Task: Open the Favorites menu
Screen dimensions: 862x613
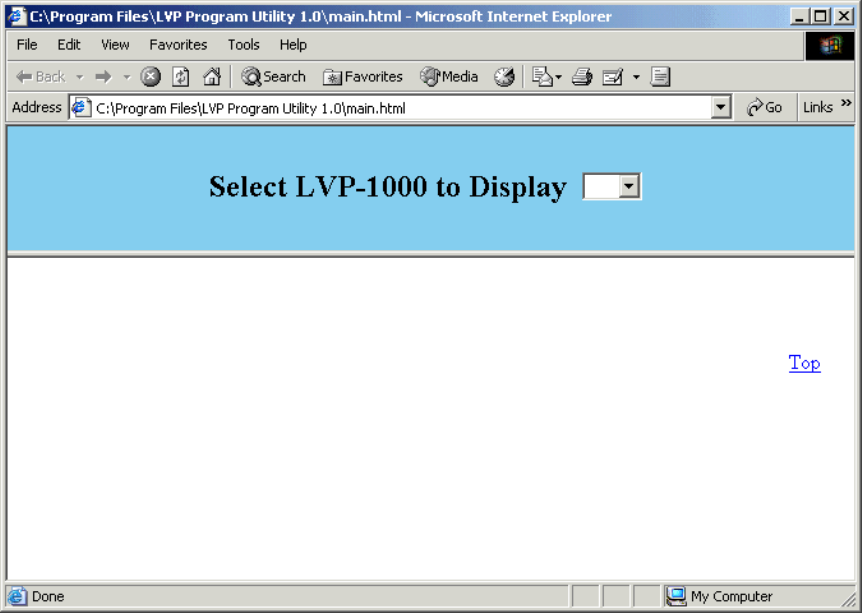Action: (x=178, y=45)
